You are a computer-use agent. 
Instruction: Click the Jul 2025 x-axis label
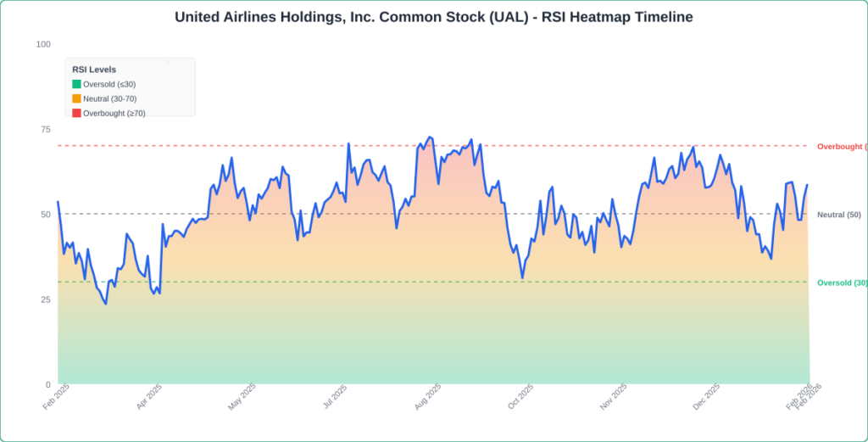[x=336, y=397]
